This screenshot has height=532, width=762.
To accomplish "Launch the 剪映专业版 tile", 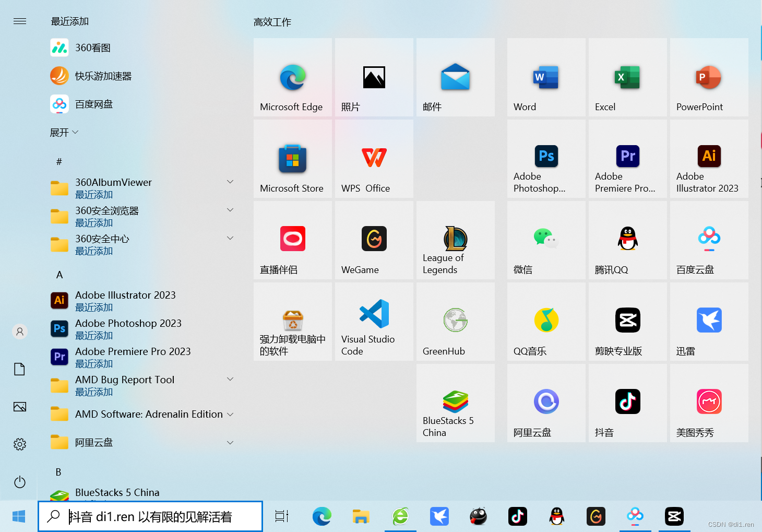I will [628, 322].
